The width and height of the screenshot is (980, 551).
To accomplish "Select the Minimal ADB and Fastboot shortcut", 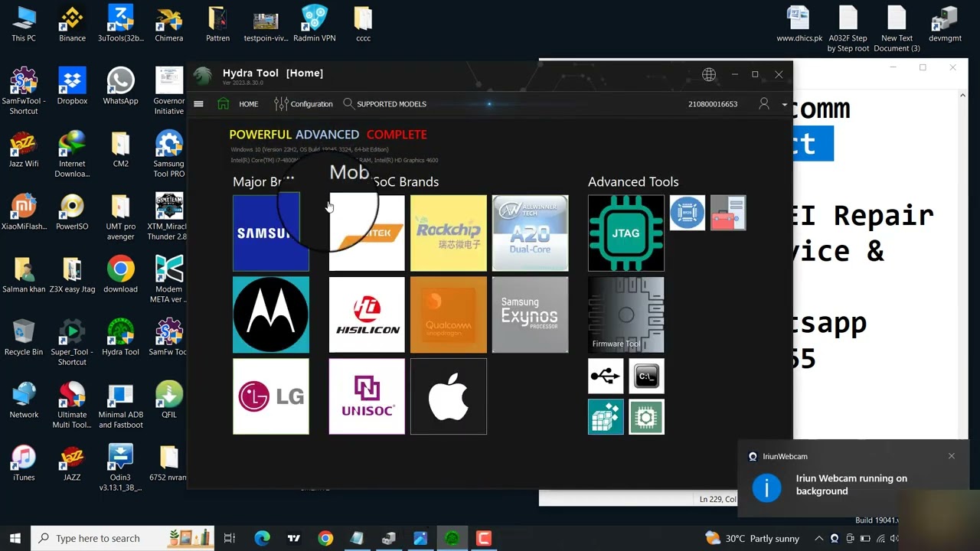I will point(120,406).
